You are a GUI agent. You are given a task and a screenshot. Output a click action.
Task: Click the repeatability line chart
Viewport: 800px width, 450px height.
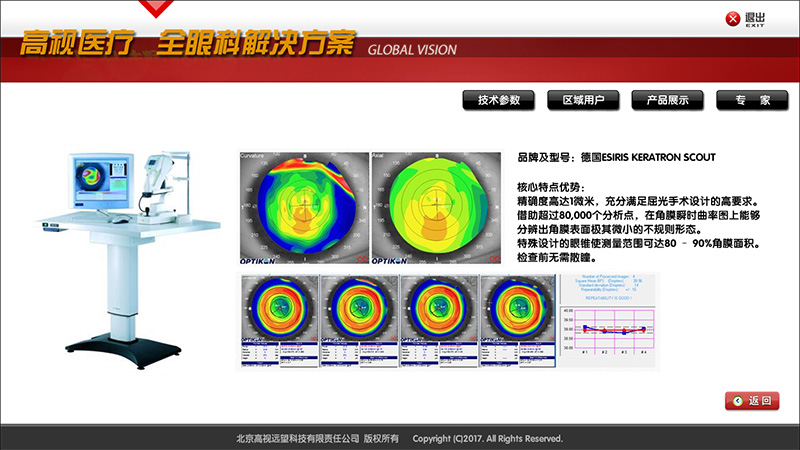tap(608, 331)
